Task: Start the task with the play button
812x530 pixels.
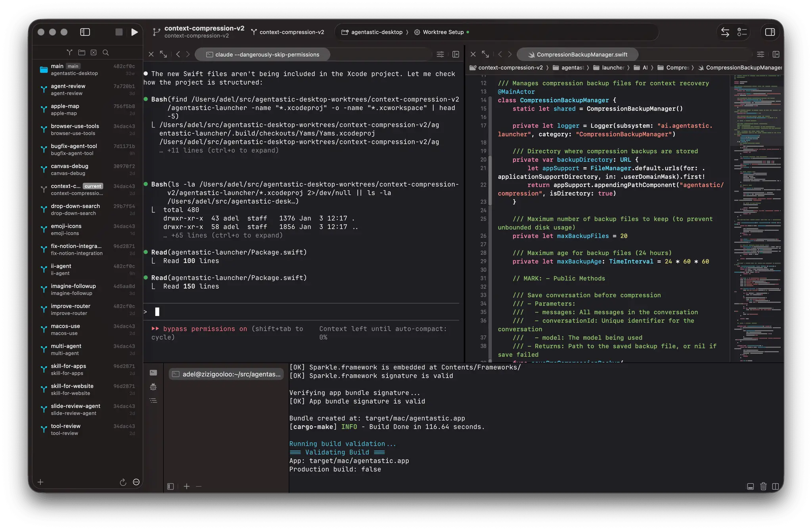Action: pos(134,32)
